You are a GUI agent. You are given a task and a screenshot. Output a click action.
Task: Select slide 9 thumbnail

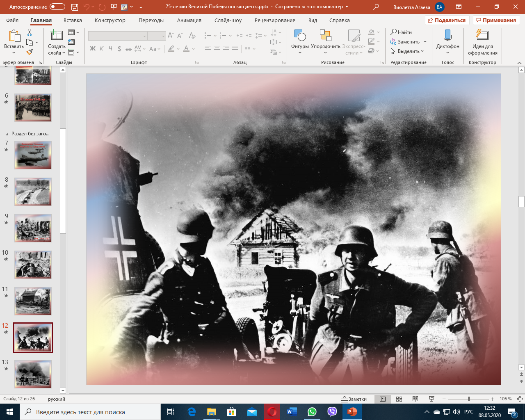tap(33, 228)
